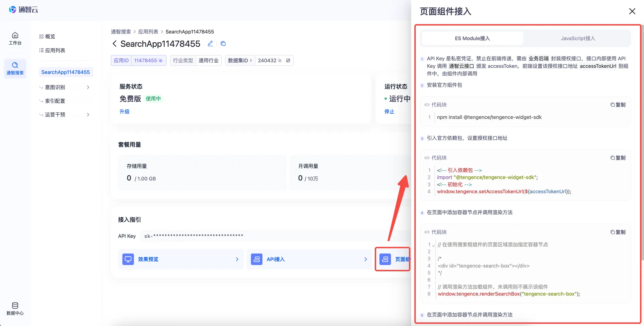Click the panel's vertical scrollbar
The width and height of the screenshot is (644, 326).
642,143
